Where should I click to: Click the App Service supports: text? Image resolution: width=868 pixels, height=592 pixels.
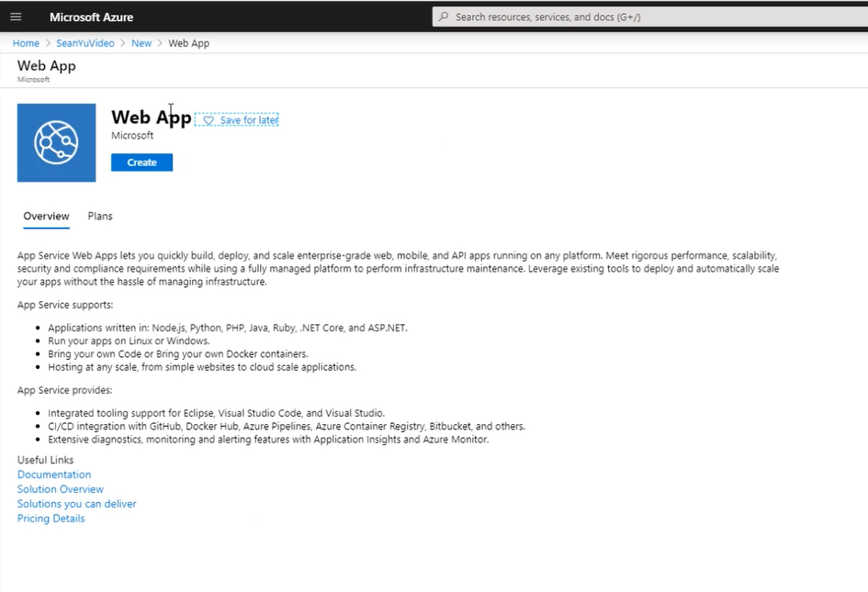pyautogui.click(x=65, y=305)
